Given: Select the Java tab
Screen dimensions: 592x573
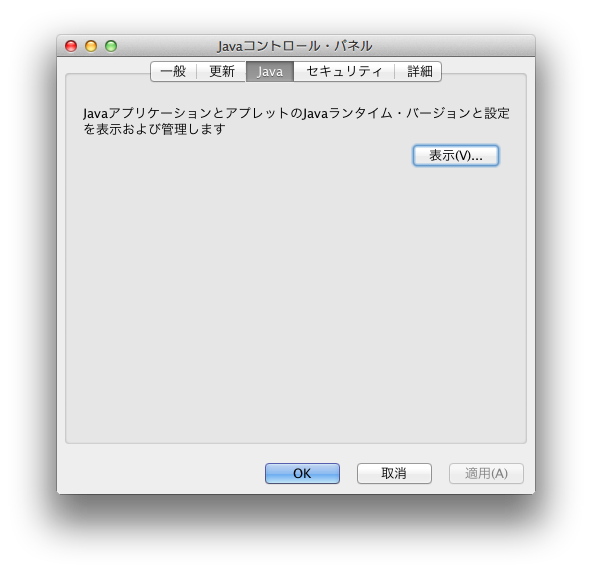Looking at the screenshot, I should tap(270, 71).
